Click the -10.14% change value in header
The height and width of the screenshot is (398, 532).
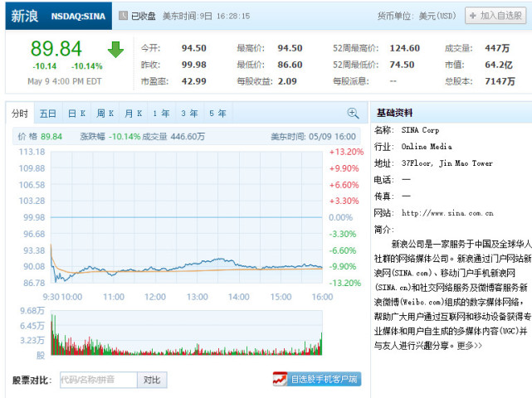click(x=87, y=66)
